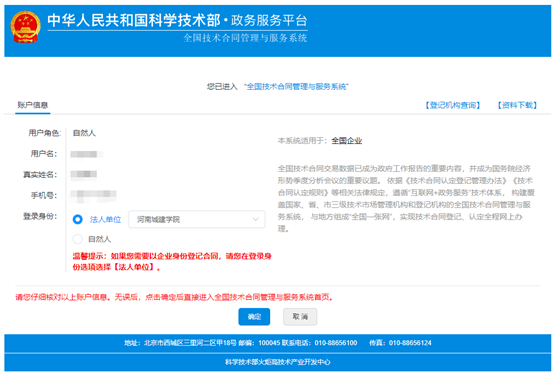Open the 资料下载 link

point(518,105)
